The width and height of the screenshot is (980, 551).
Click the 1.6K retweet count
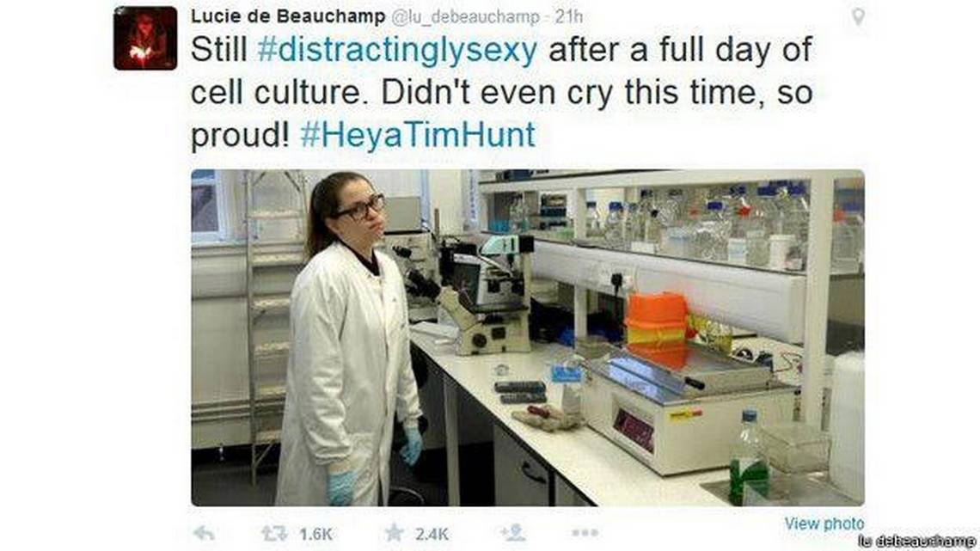click(x=315, y=534)
